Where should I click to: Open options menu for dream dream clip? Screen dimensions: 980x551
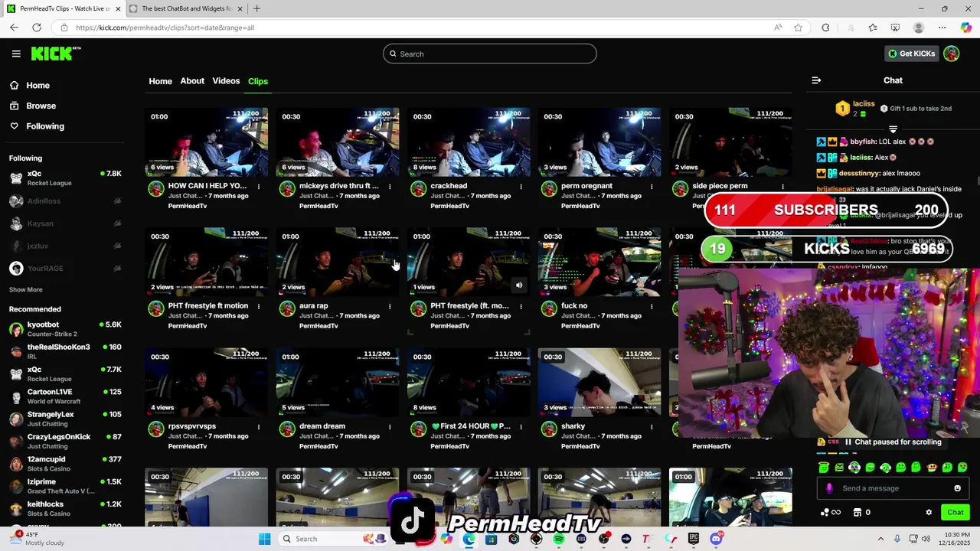(390, 426)
